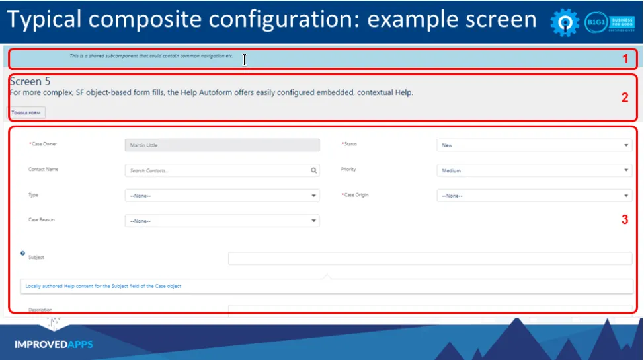Click the Help Autoform description sentence

click(x=211, y=92)
